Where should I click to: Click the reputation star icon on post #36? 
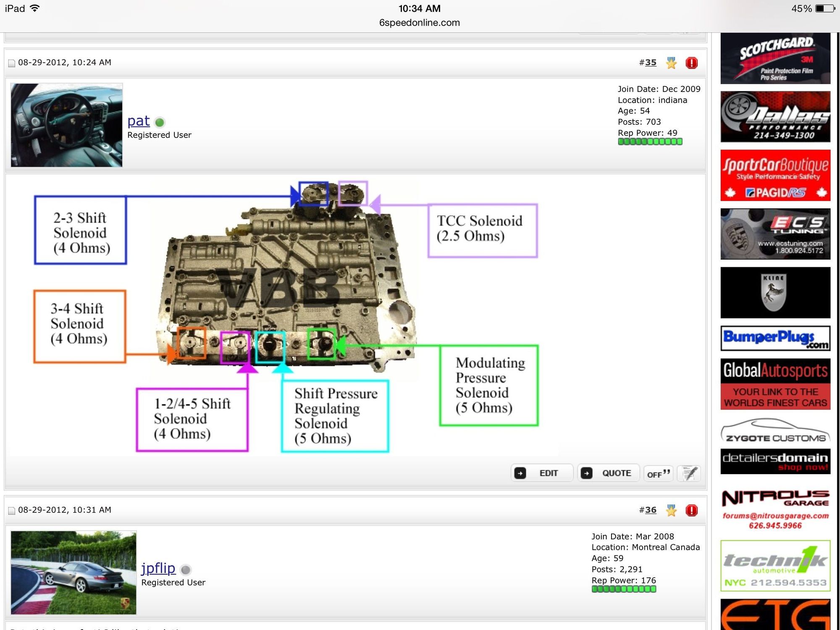[x=671, y=510]
